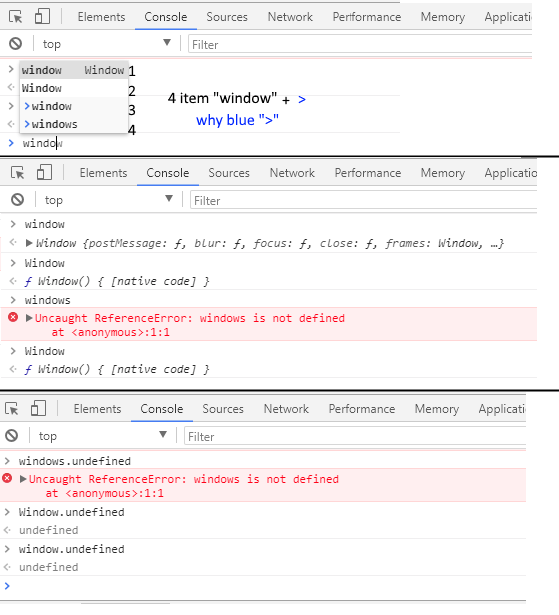Focus the Filter field in middle panel

point(363,200)
